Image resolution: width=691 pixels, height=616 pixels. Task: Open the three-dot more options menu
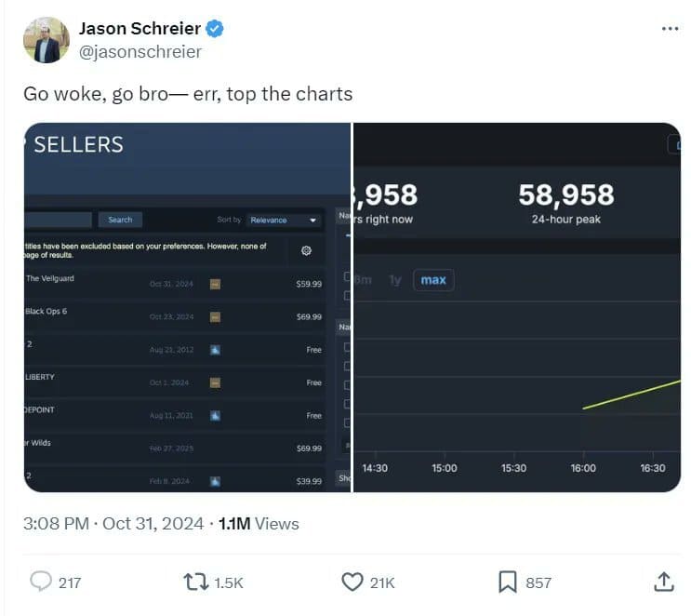[x=670, y=29]
